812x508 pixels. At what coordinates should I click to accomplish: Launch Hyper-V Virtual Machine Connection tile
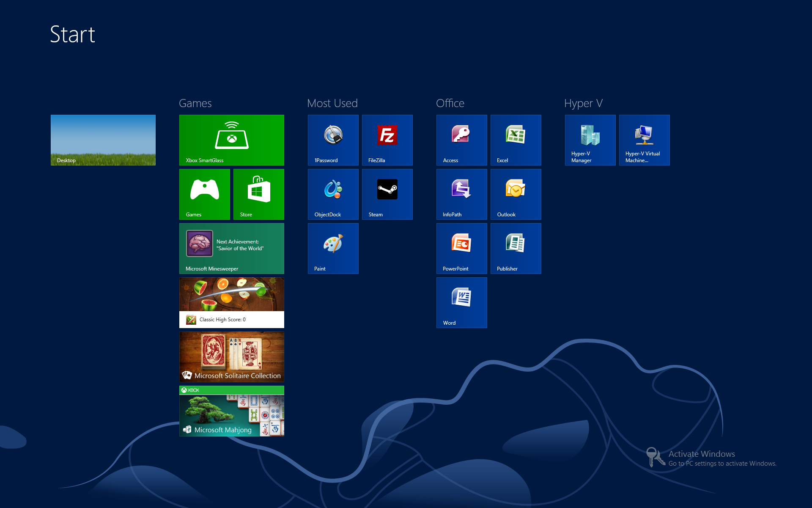pyautogui.click(x=645, y=140)
